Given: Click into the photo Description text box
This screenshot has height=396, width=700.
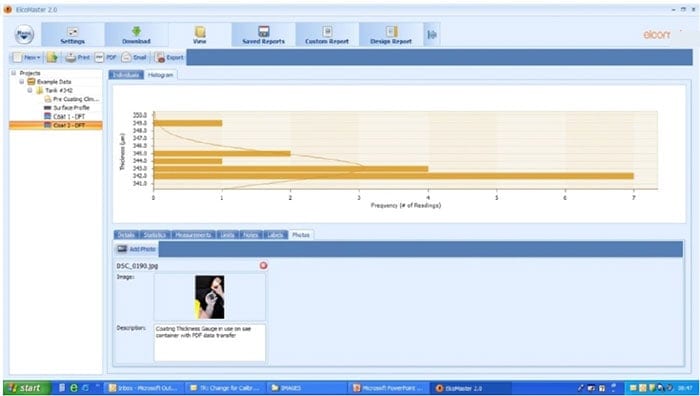Looking at the screenshot, I should coord(209,343).
